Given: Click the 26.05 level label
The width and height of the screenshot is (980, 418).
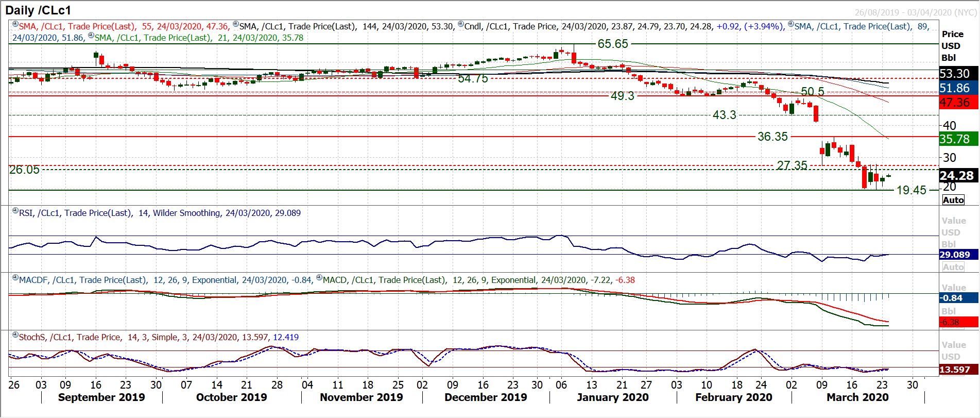Looking at the screenshot, I should (24, 170).
